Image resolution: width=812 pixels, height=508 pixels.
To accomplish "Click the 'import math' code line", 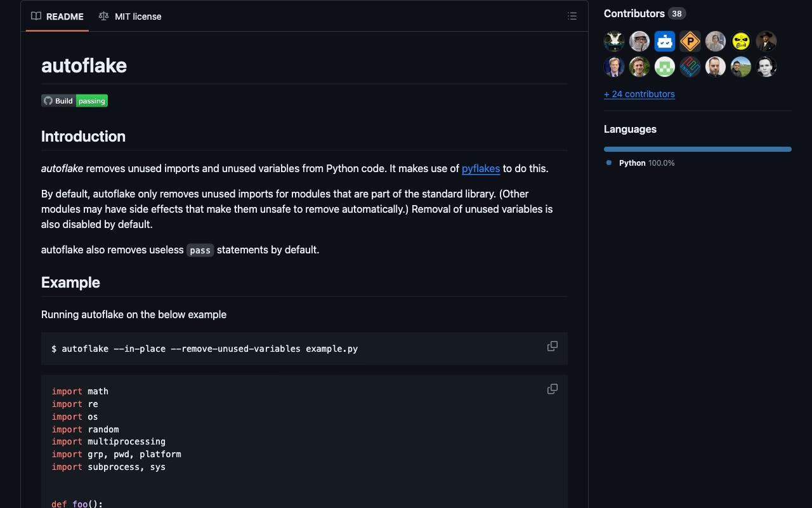I will tap(80, 392).
